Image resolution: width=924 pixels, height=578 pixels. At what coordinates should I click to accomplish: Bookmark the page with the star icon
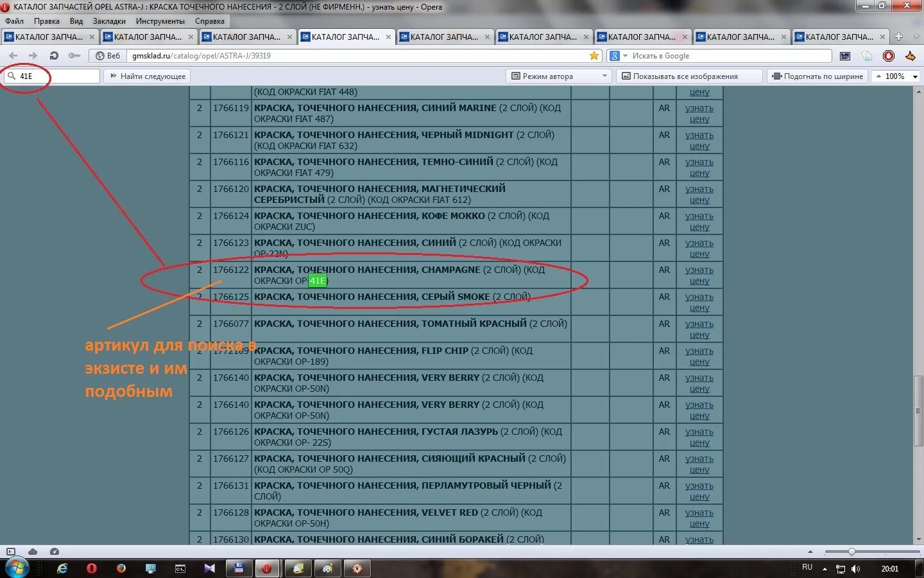click(x=594, y=56)
